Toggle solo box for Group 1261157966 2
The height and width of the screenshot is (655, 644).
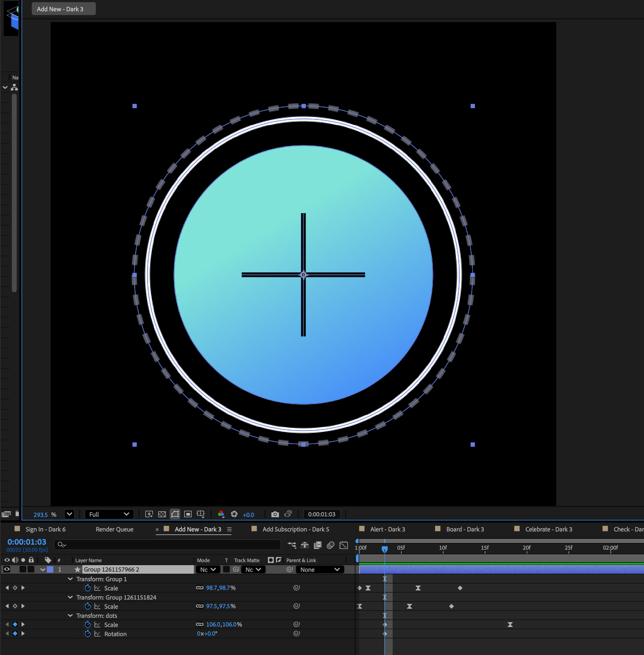(x=23, y=569)
